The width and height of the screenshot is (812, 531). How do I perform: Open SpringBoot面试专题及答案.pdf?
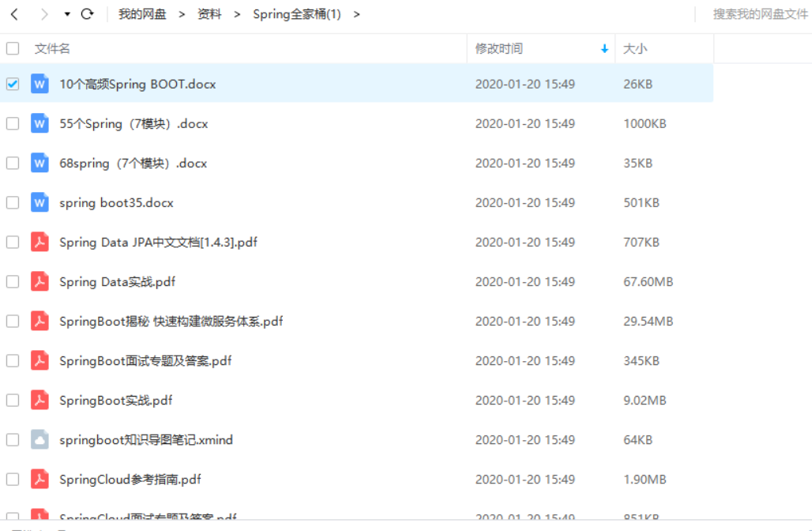145,360
